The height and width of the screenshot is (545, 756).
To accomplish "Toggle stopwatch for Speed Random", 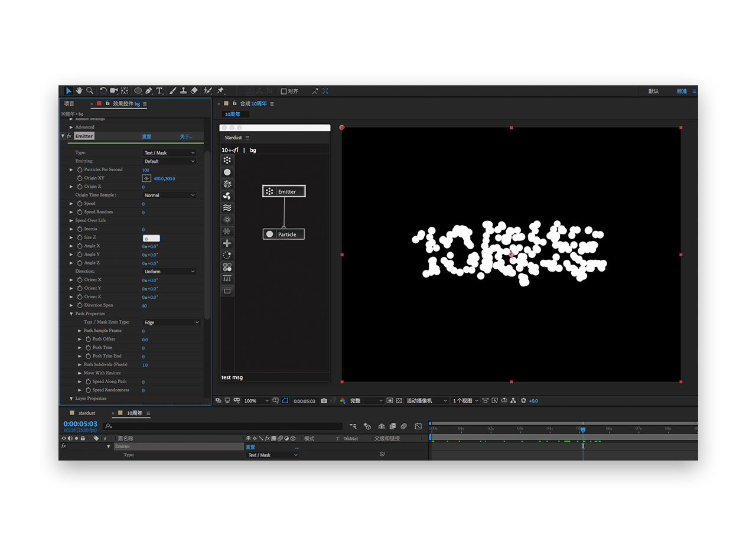I will click(x=80, y=212).
